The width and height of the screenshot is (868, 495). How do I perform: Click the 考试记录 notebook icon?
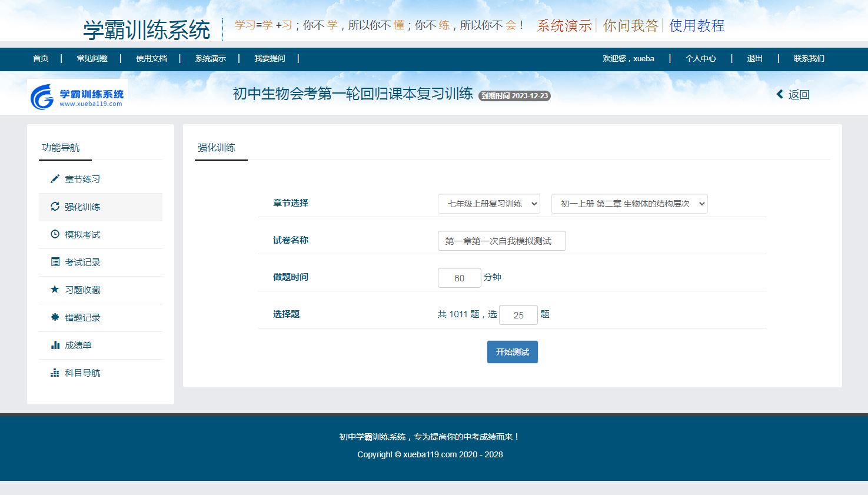point(55,262)
